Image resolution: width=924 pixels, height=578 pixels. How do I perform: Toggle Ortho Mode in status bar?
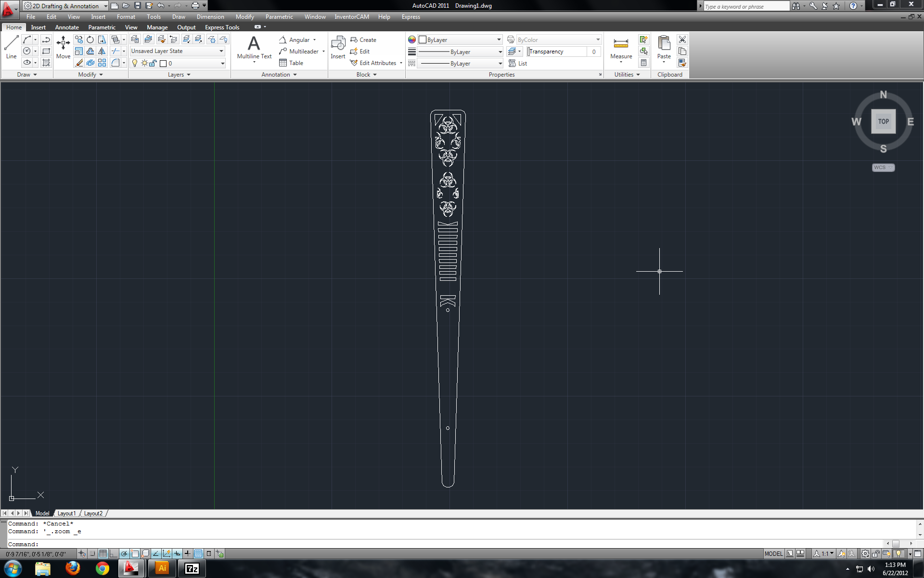pos(114,554)
